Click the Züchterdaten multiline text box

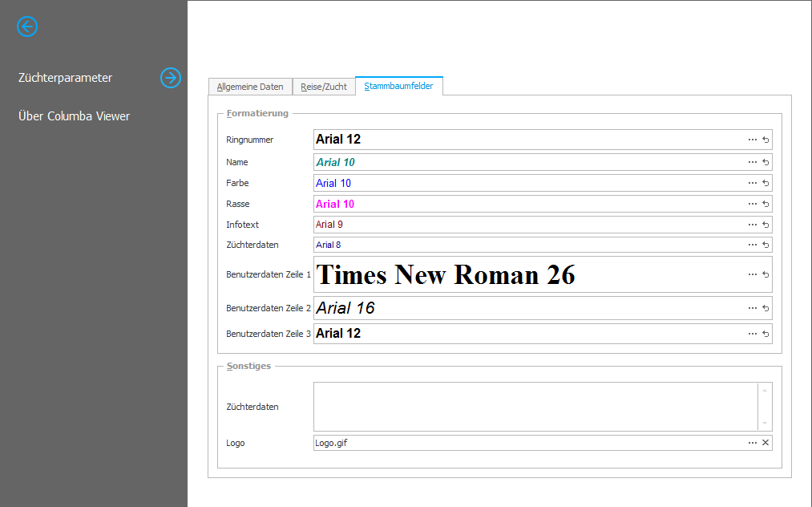[535, 407]
